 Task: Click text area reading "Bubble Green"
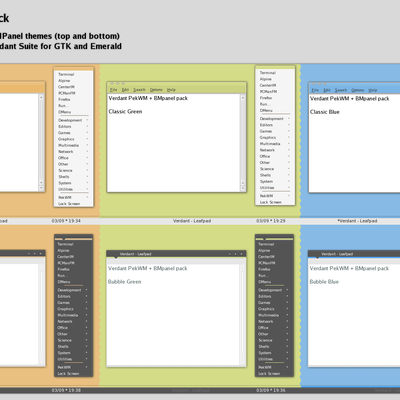[124, 282]
